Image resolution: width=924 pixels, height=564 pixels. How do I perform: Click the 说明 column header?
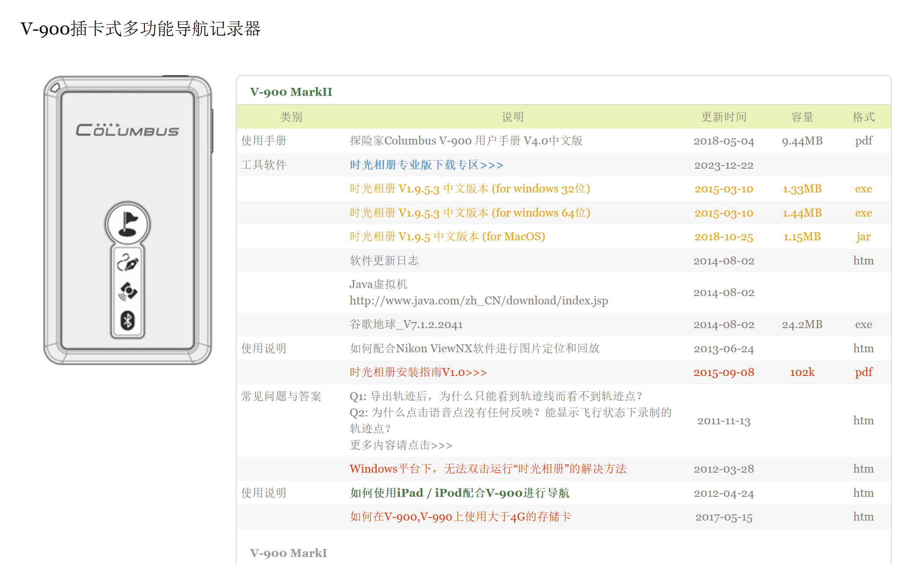click(513, 117)
